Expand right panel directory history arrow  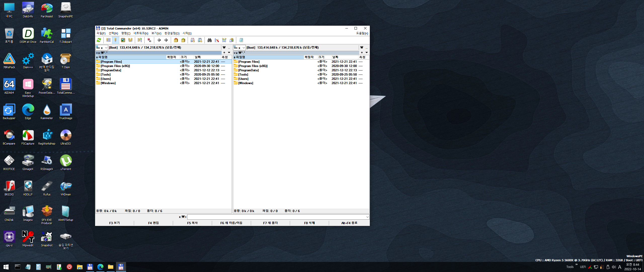[x=367, y=53]
